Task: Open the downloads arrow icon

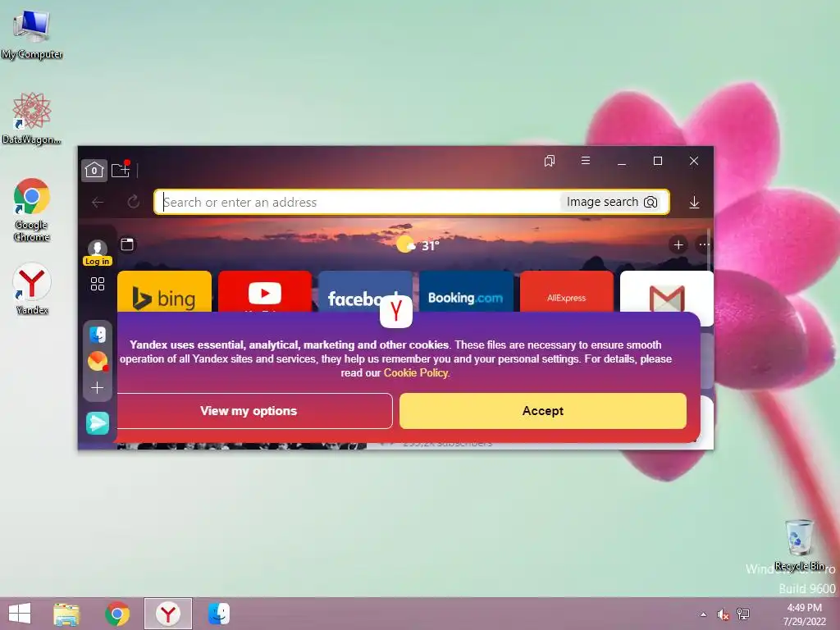Action: click(x=694, y=203)
